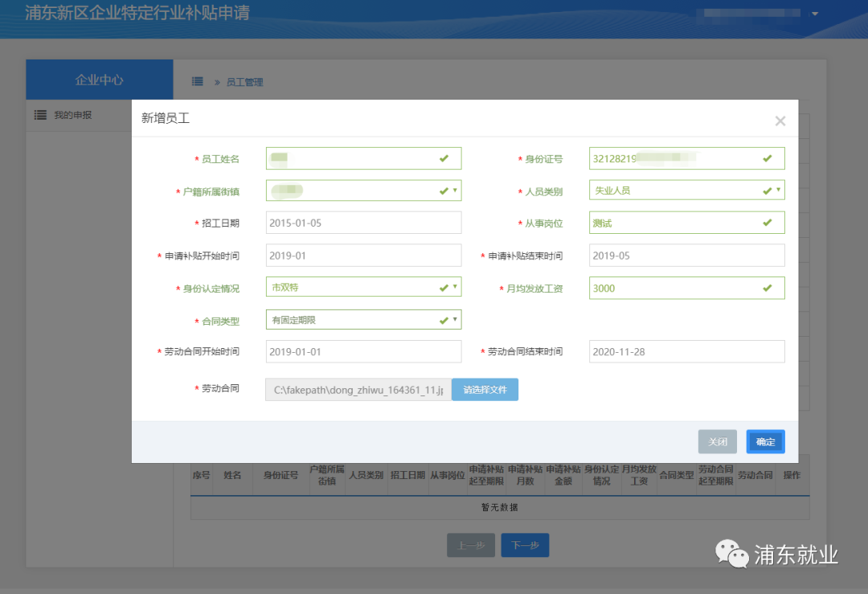Click the 操作 column header
The height and width of the screenshot is (594, 868).
(x=792, y=475)
